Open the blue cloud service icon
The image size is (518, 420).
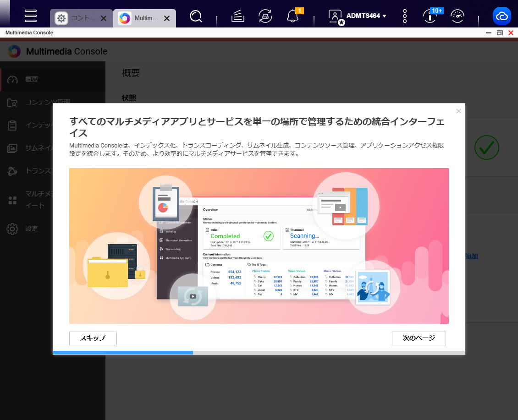tap(502, 16)
